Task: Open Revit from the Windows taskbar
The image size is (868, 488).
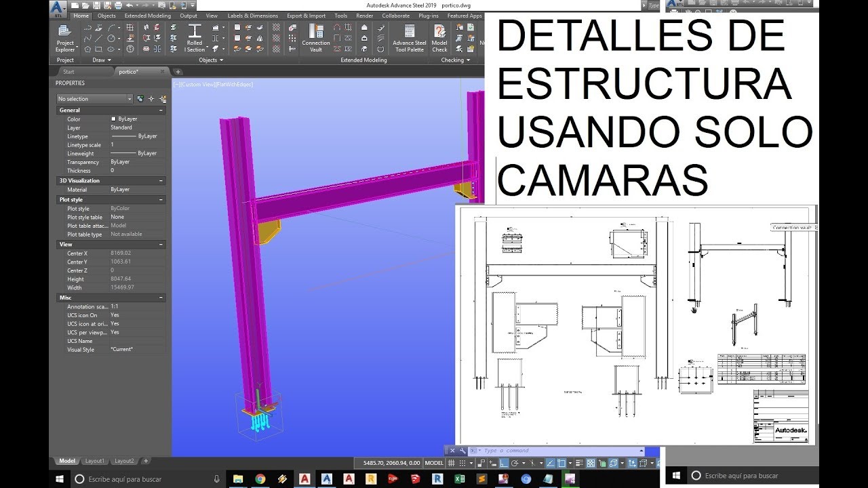Action: pyautogui.click(x=437, y=479)
